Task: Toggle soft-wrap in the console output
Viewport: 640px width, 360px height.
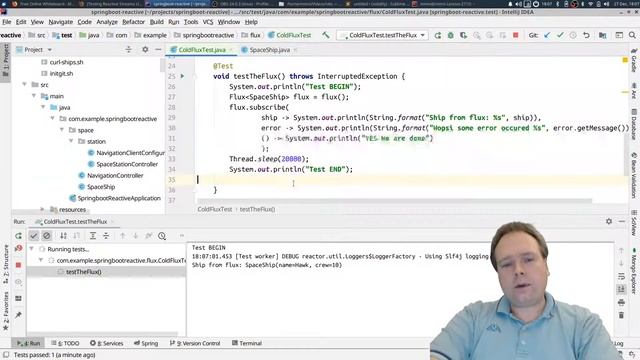Action: 621,276
